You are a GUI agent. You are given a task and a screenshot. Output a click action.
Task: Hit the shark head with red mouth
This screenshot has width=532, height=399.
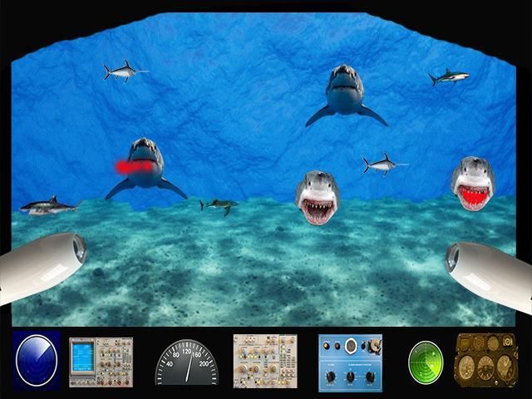pos(473,185)
